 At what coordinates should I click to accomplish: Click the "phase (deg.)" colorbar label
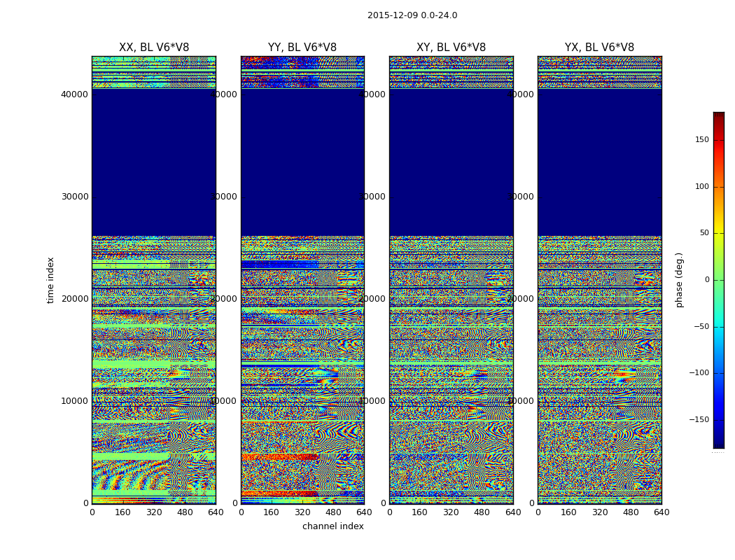(x=679, y=280)
